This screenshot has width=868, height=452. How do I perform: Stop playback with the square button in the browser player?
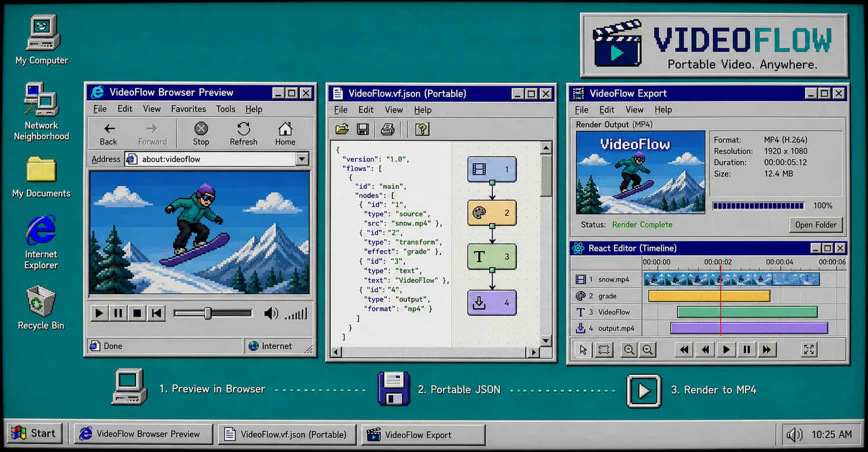pos(137,314)
